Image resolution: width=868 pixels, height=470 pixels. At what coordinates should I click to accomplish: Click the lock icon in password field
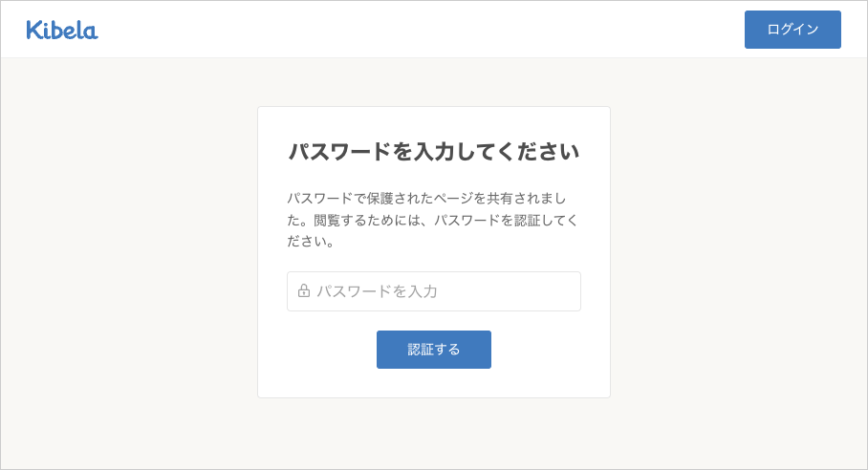pyautogui.click(x=304, y=291)
